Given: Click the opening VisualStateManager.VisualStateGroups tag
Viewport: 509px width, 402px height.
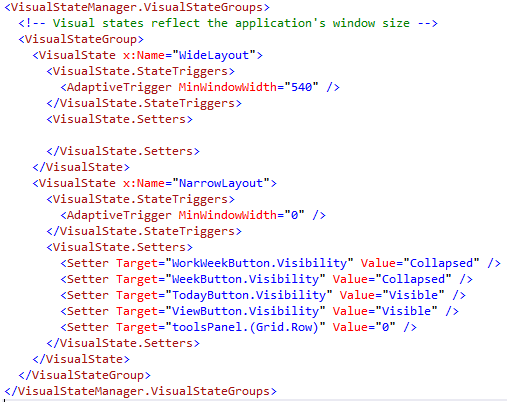Looking at the screenshot, I should [x=137, y=7].
